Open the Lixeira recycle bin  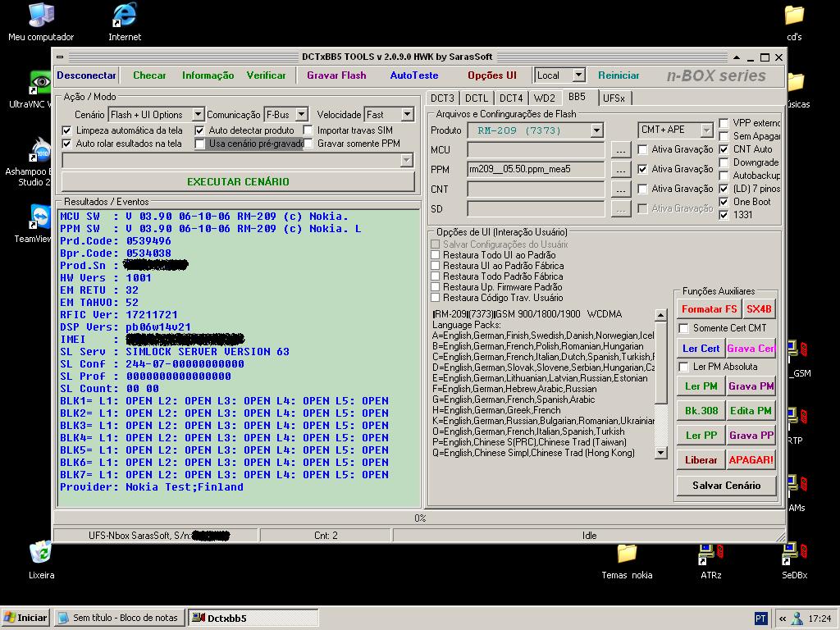41,559
